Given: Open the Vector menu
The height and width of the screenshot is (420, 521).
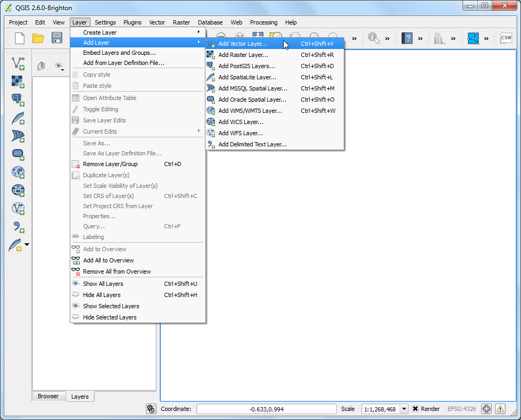Looking at the screenshot, I should pyautogui.click(x=157, y=22).
